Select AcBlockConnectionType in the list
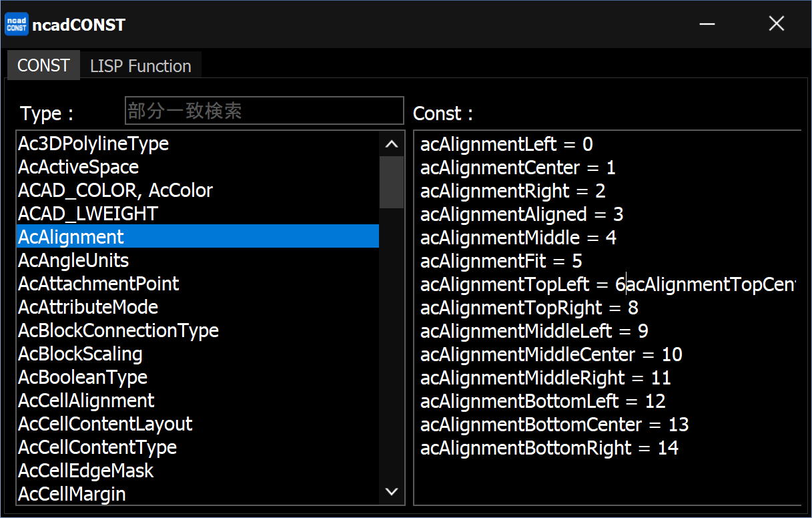This screenshot has height=518, width=812. (197, 330)
